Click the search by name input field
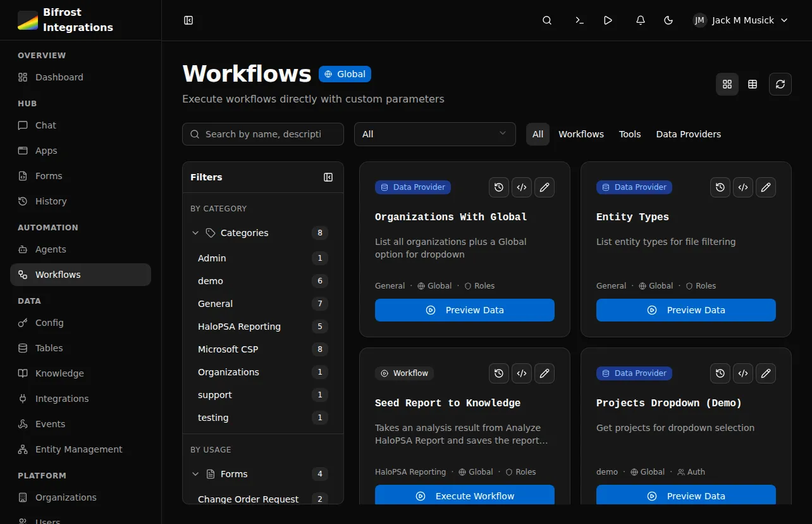The image size is (812, 524). [262, 134]
